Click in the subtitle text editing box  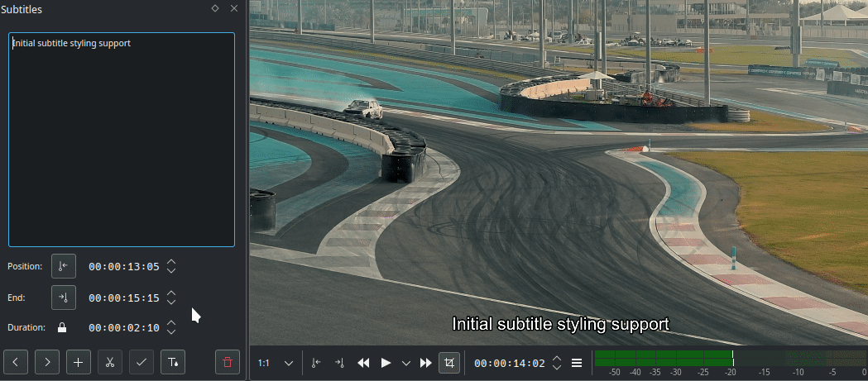click(x=122, y=140)
